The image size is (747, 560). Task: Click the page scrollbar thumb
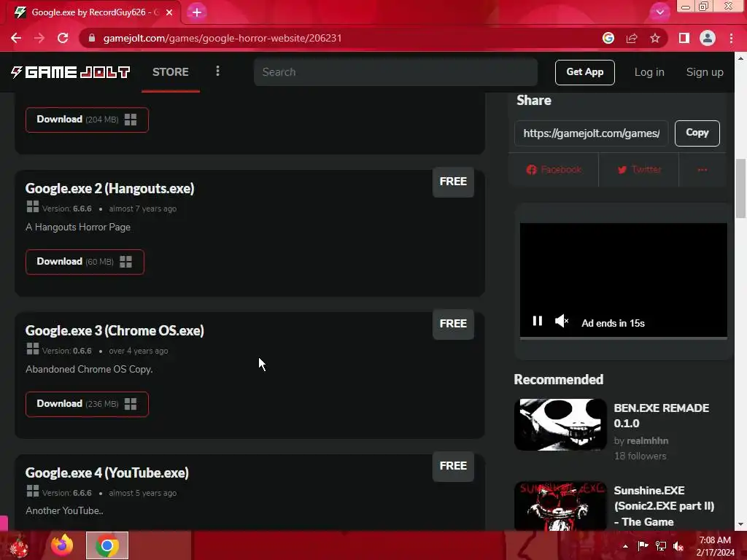point(741,188)
